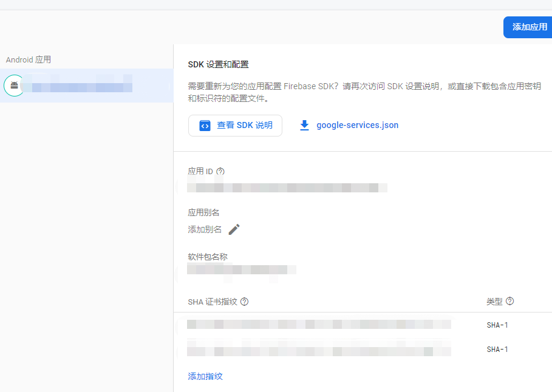This screenshot has width=552, height=392.
Task: Click the 添加指纹 link
Action: [204, 376]
